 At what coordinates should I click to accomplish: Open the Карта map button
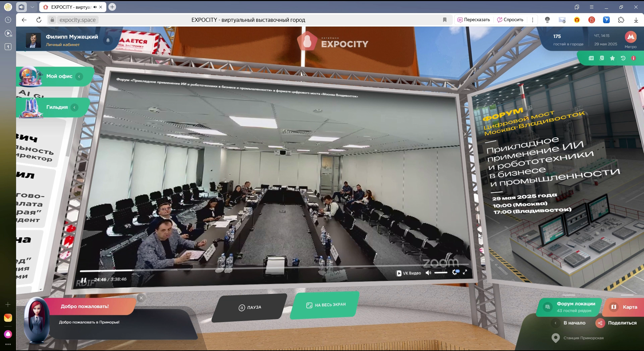(x=624, y=307)
